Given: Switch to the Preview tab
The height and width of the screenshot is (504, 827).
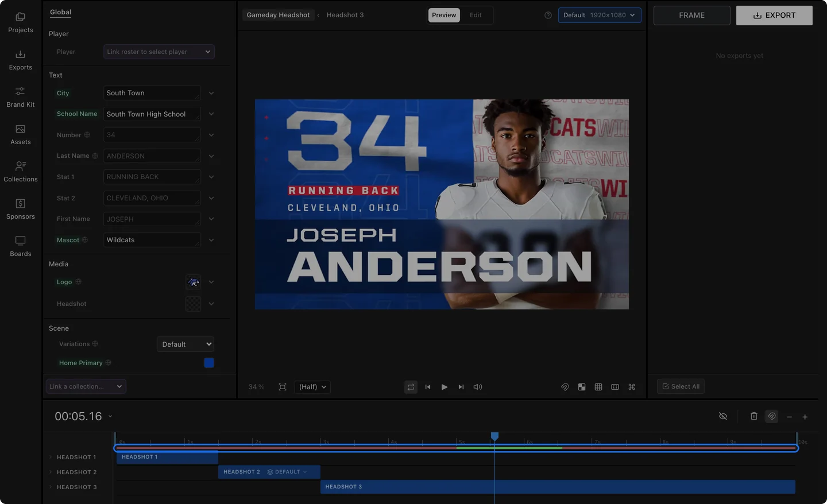Looking at the screenshot, I should pos(444,15).
